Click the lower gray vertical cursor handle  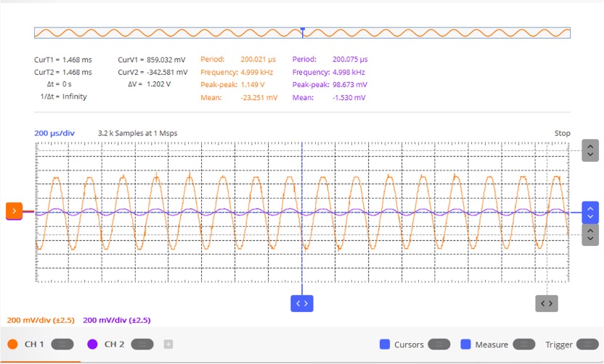click(590, 235)
